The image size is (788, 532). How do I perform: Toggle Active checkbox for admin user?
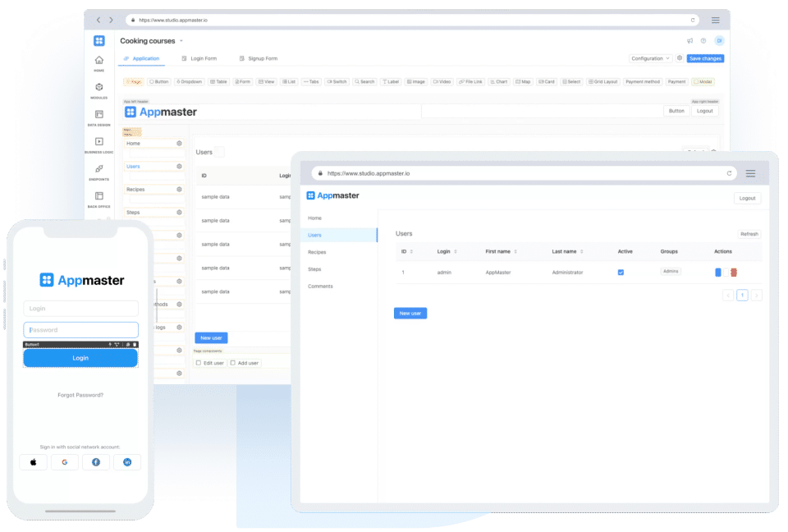pos(621,273)
